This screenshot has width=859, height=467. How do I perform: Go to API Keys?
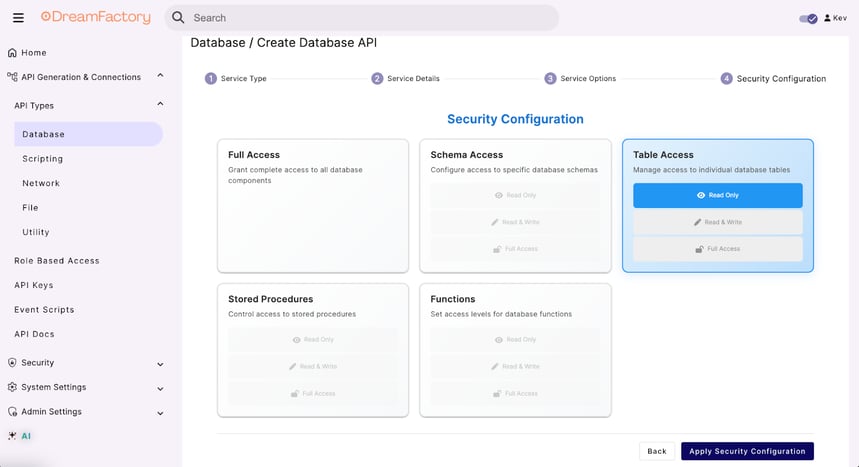34,285
